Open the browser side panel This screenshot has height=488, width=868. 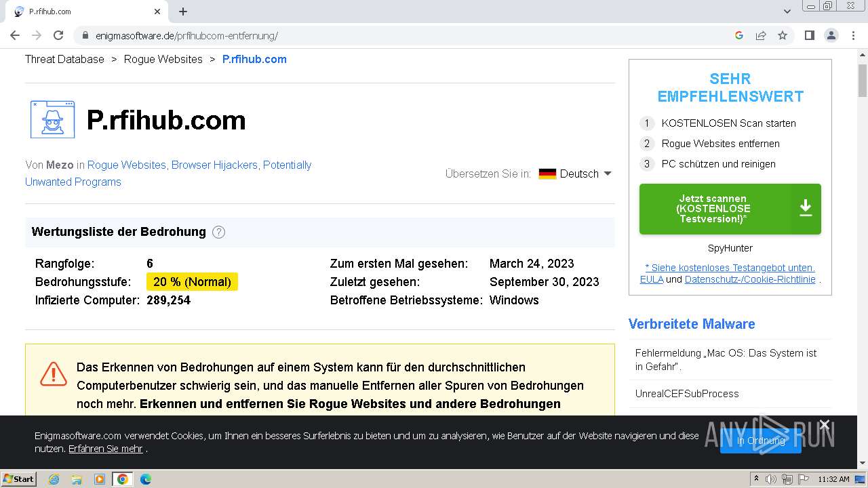pyautogui.click(x=809, y=35)
